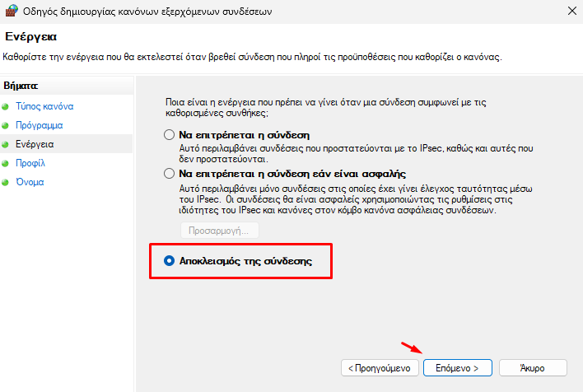Screen dimensions: 583x392
Task: Select 'Να επιτρέπεται η σύνδεση εάν είναι ασφαλής' radio
Action: pyautogui.click(x=169, y=174)
